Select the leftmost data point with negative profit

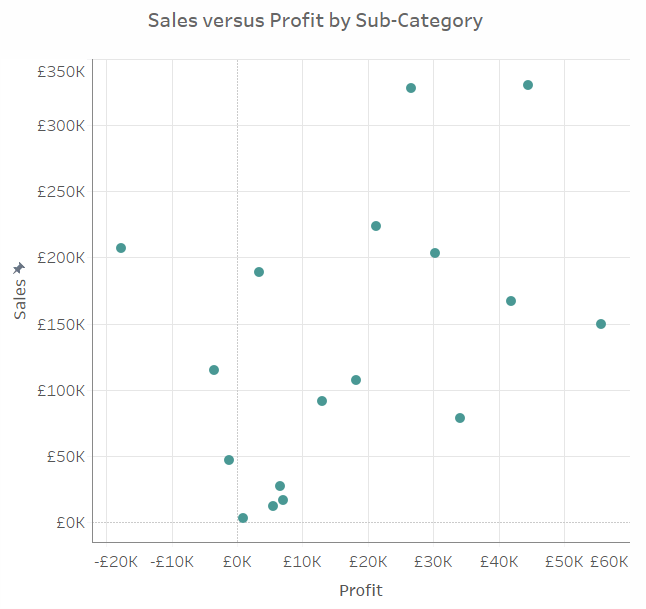(121, 248)
